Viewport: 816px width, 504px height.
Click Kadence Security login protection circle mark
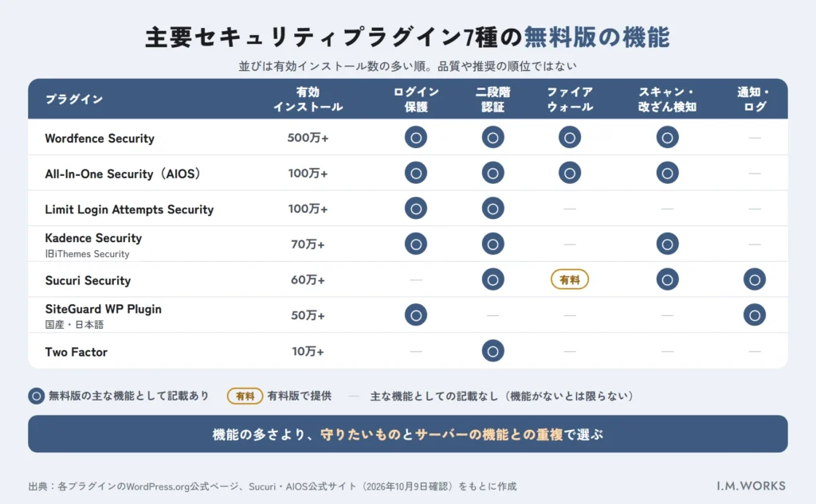click(416, 244)
